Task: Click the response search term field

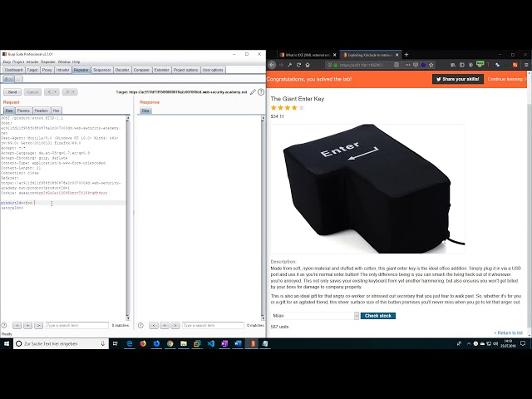Action: (213, 325)
